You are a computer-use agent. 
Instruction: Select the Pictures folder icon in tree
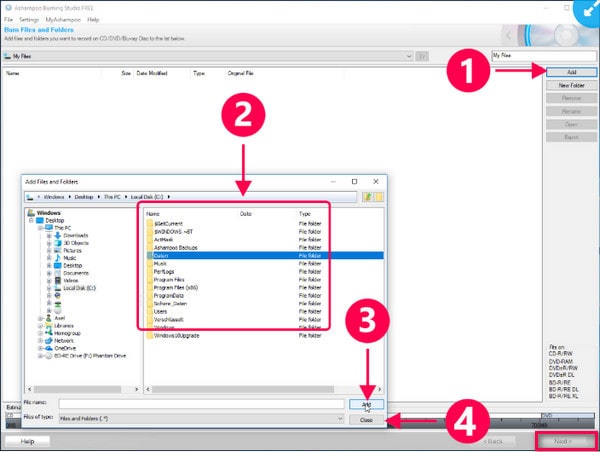[58, 250]
